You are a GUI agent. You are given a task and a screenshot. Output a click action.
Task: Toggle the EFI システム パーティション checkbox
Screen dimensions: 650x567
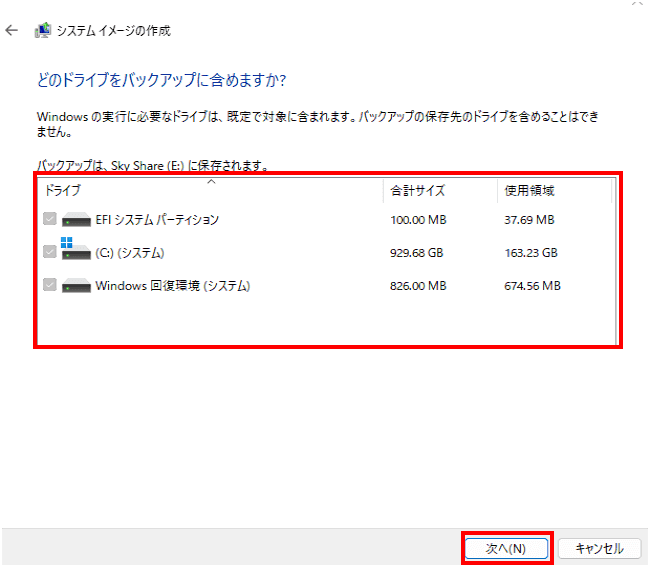tap(50, 219)
